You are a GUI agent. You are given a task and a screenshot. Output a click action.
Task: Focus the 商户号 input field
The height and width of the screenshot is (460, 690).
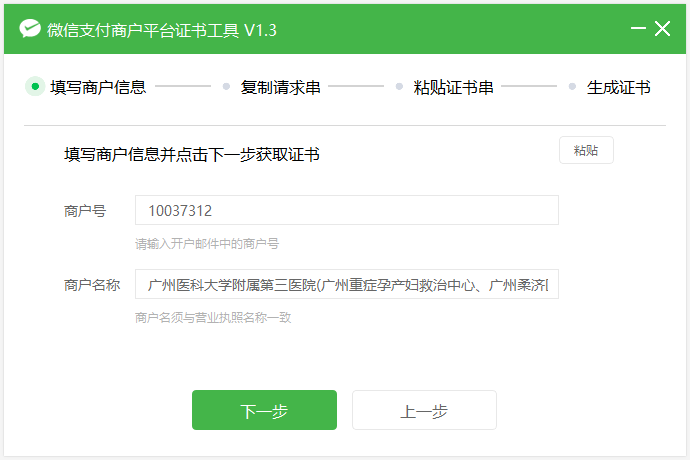click(347, 210)
